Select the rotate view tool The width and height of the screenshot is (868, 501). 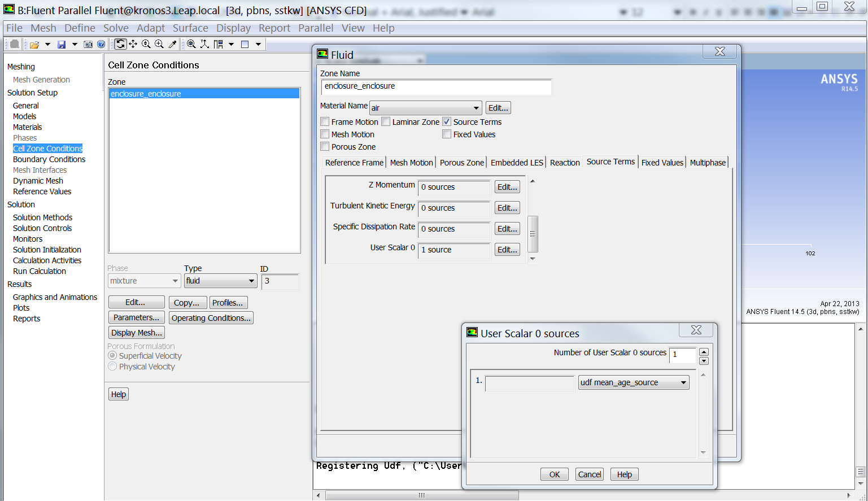click(x=120, y=44)
